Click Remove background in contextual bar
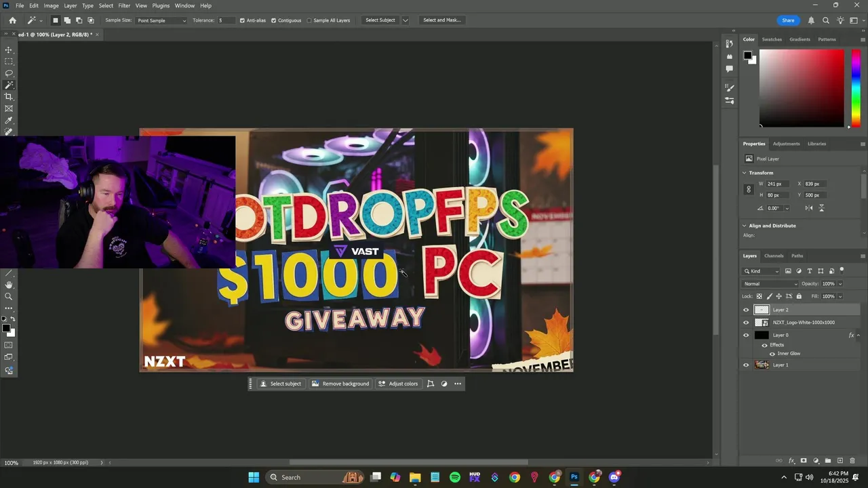The image size is (868, 488). (x=340, y=384)
